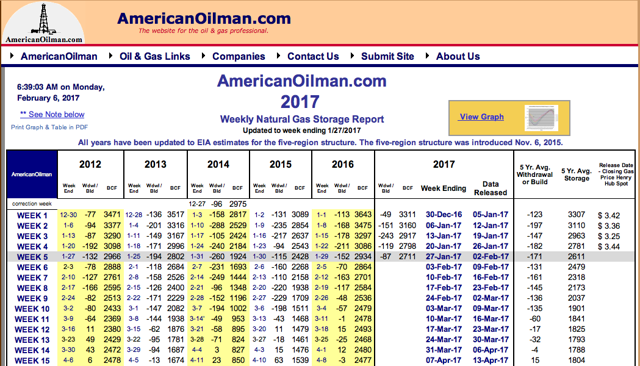Image resolution: width=640 pixels, height=366 pixels.
Task: Click the 2014 column header
Action: coord(218,164)
